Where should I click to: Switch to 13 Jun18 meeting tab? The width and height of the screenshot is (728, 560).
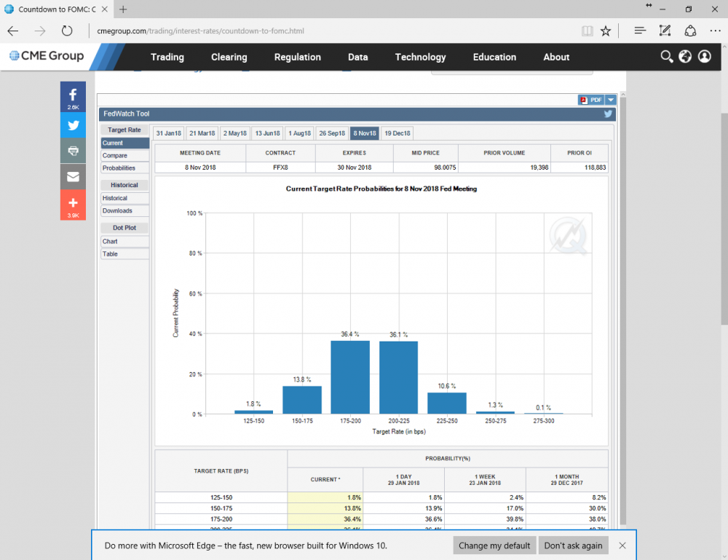click(x=267, y=133)
